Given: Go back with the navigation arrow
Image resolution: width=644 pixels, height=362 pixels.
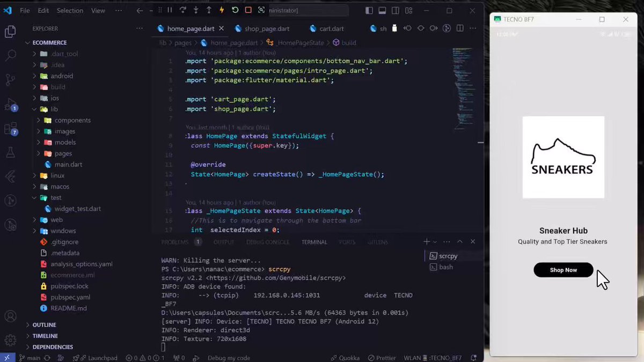Looking at the screenshot, I should 140,11.
